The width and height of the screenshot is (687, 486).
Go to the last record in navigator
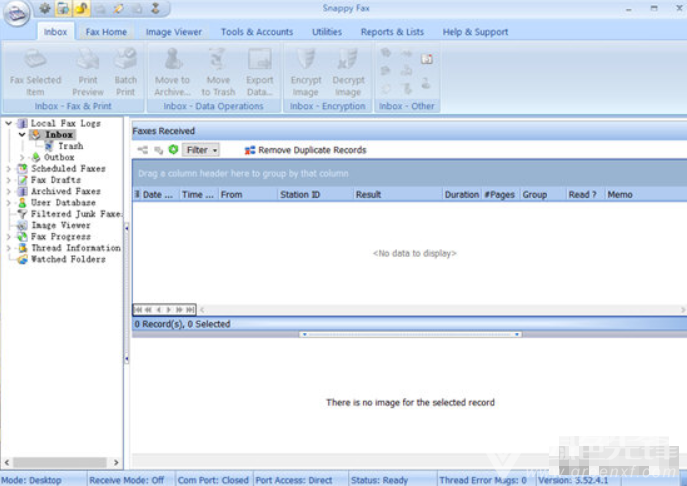tap(190, 310)
